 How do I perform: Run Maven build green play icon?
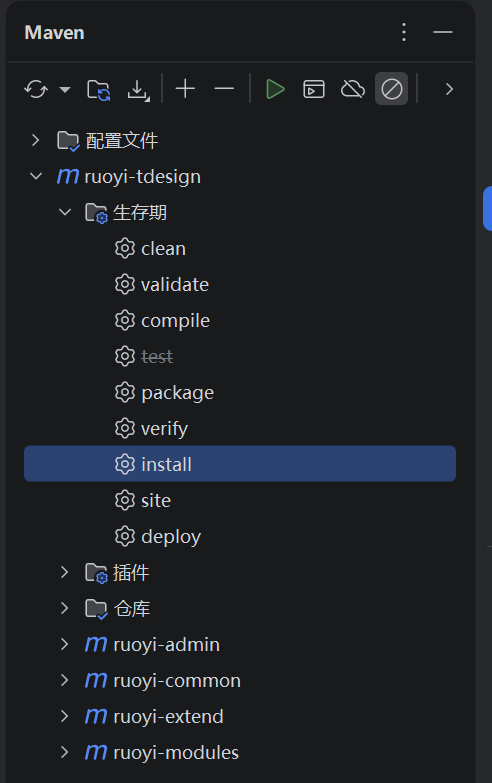click(275, 89)
